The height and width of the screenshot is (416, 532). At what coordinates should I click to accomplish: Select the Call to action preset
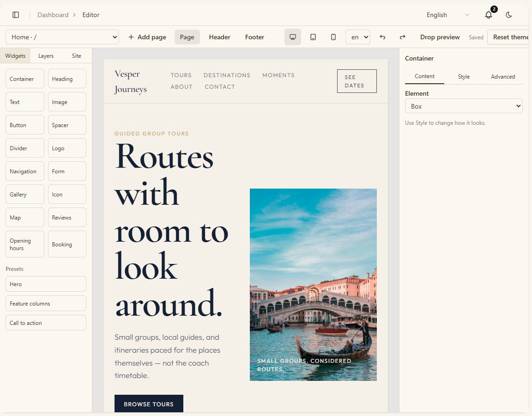click(x=46, y=323)
